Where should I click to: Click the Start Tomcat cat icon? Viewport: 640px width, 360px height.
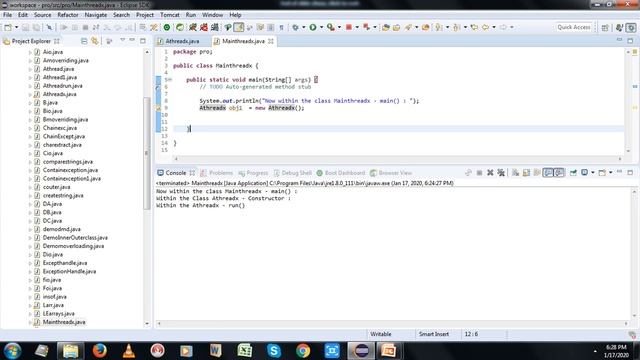[x=192, y=27]
